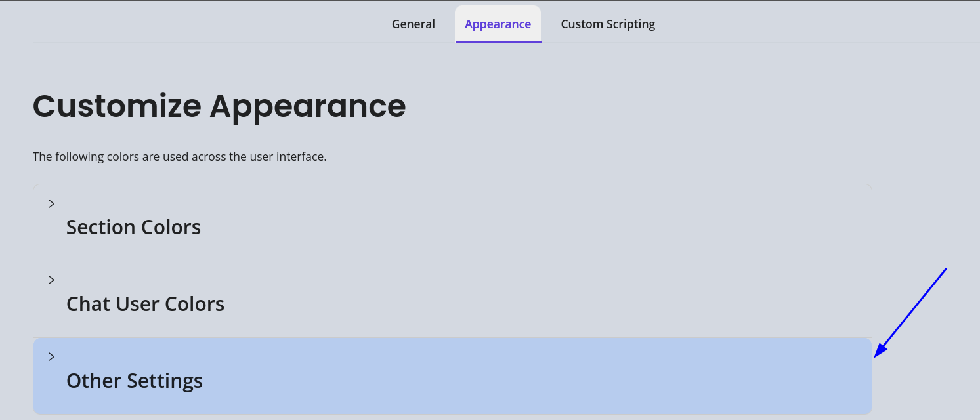Open the highlighted Other Settings panel
Image resolution: width=980 pixels, height=420 pixels.
tap(134, 381)
